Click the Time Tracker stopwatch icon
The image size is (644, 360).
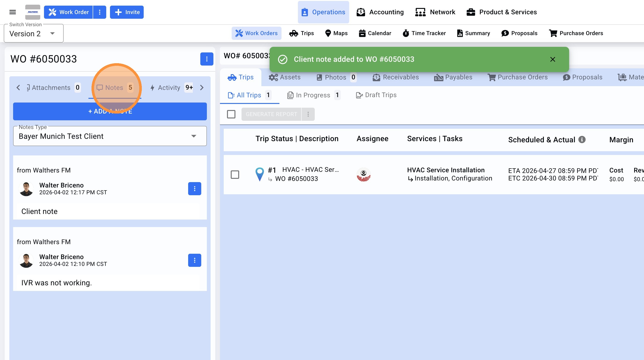(406, 33)
